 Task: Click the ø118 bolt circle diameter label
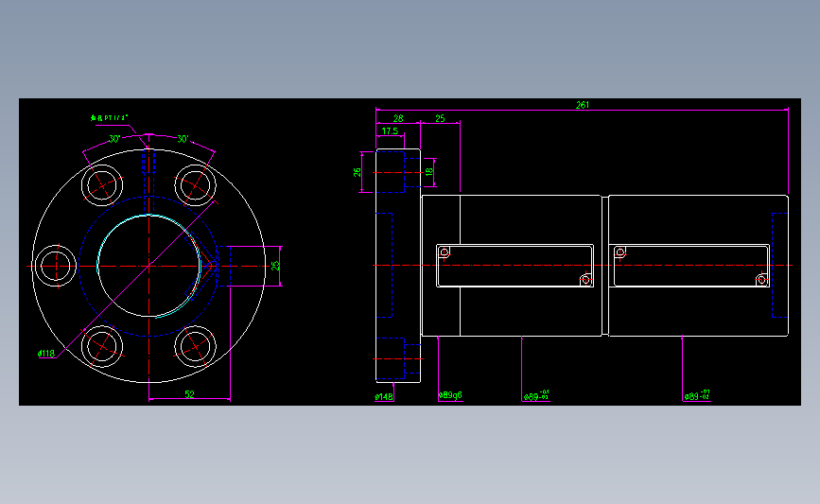click(46, 354)
